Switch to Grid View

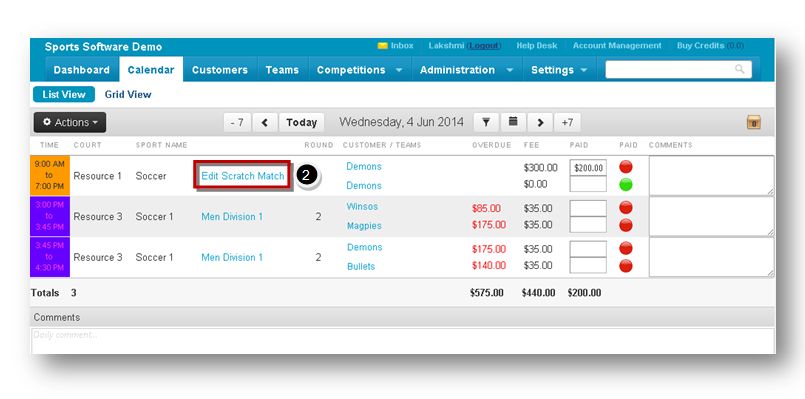128,94
